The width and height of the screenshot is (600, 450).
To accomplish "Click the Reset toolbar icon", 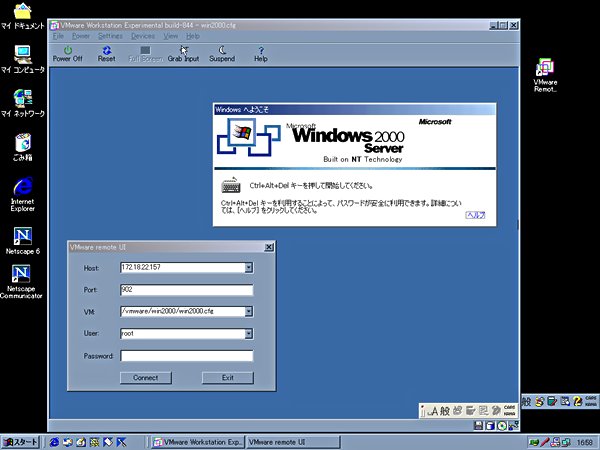I will coord(106,54).
